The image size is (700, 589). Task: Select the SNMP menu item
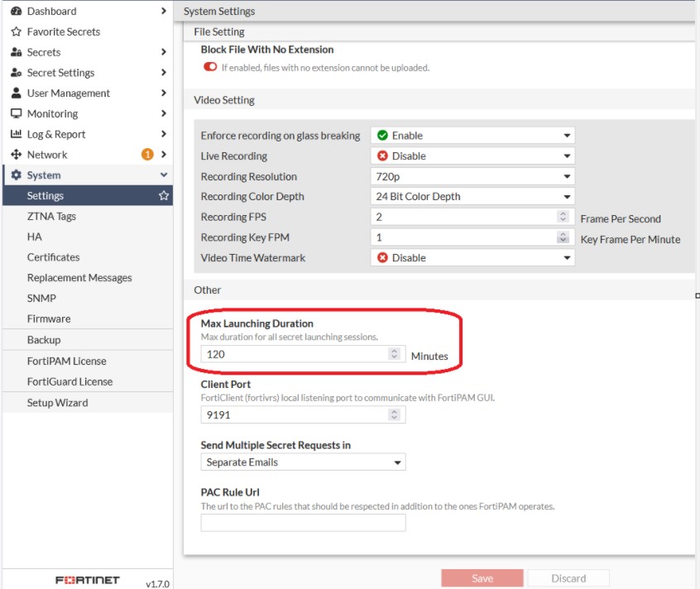[x=88, y=298]
